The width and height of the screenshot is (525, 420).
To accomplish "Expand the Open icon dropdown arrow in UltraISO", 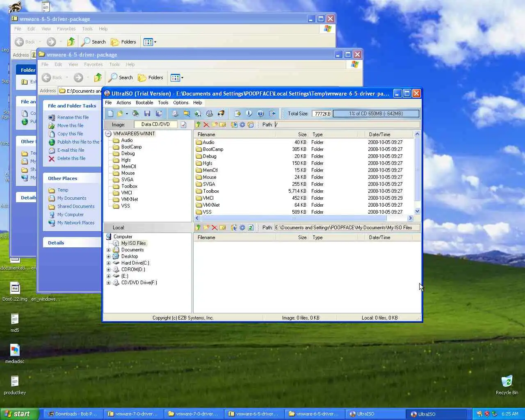I will click(127, 114).
